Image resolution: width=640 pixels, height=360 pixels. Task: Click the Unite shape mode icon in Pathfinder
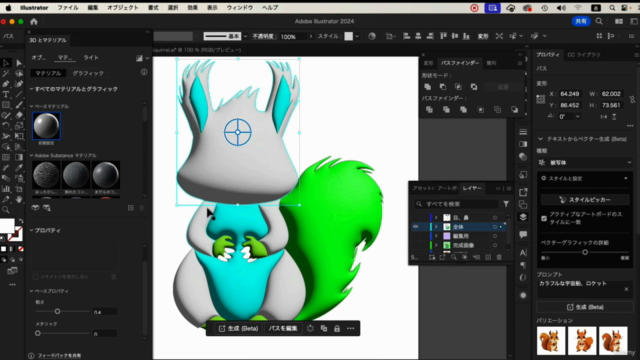[x=427, y=87]
